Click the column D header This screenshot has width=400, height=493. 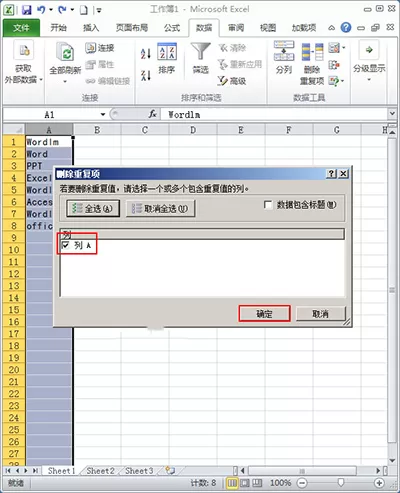pos(193,130)
